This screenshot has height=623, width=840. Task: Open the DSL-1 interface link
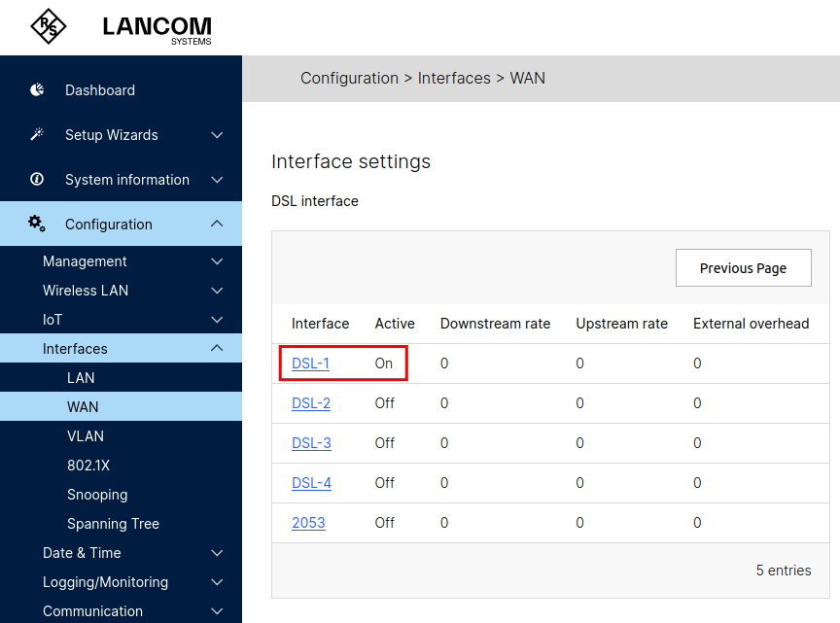[310, 363]
